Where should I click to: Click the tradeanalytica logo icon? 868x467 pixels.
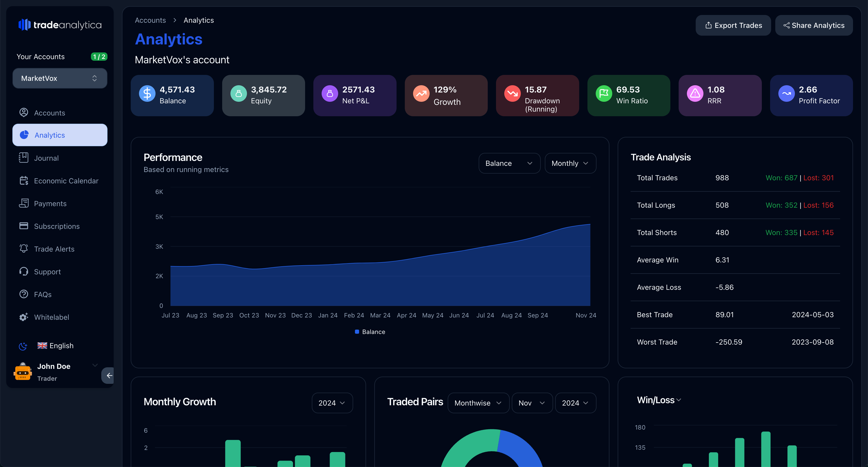coord(24,25)
